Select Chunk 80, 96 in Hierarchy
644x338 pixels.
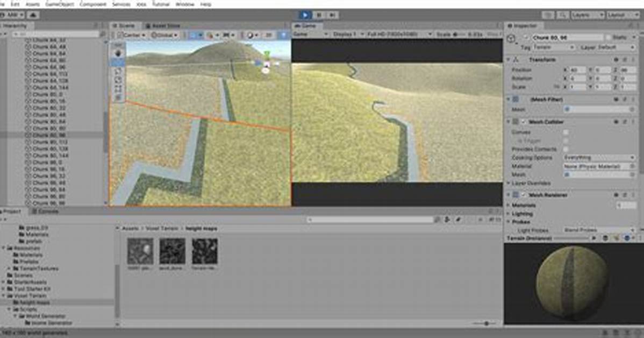[49, 135]
